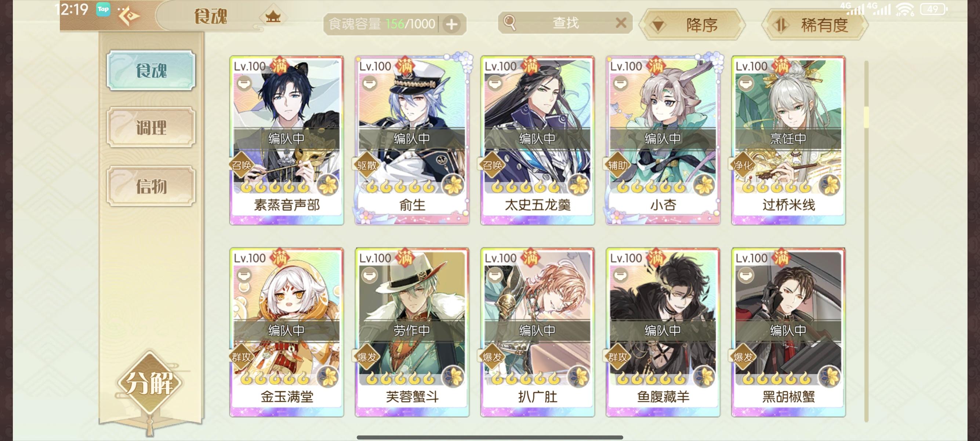
Task: Click the 查找 search input field
Action: pos(565,23)
